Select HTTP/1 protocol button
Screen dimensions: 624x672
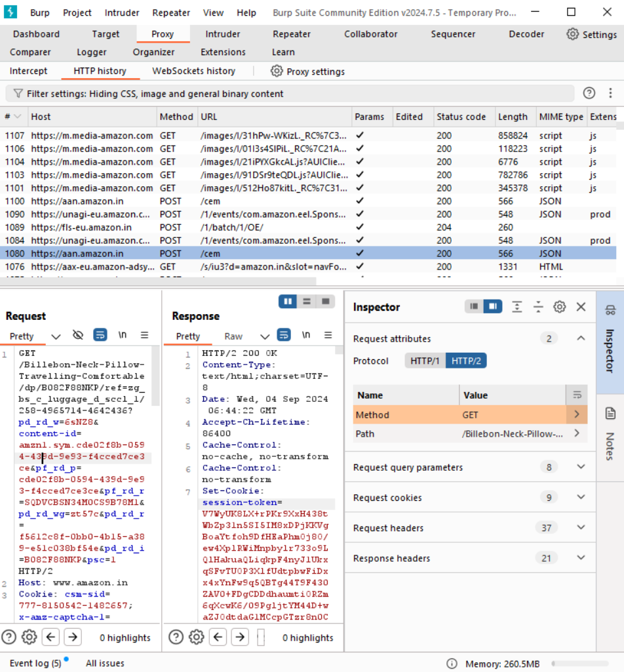(x=425, y=361)
